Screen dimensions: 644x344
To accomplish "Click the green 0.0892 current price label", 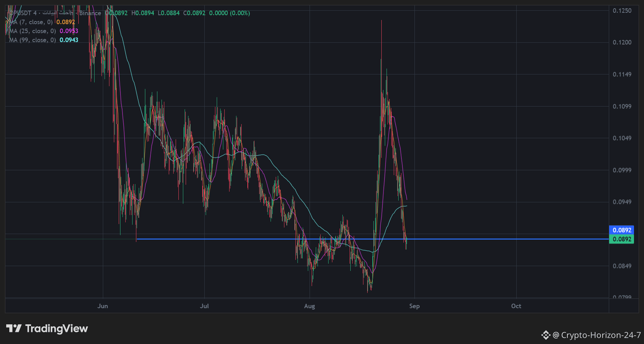I will [x=622, y=239].
